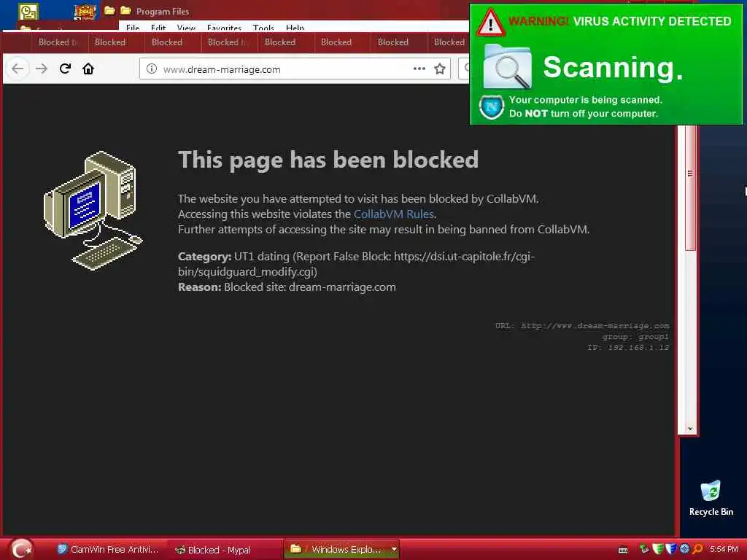Screen dimensions: 747x560
Task: Open the Help menu in Explorer window
Action: click(295, 28)
